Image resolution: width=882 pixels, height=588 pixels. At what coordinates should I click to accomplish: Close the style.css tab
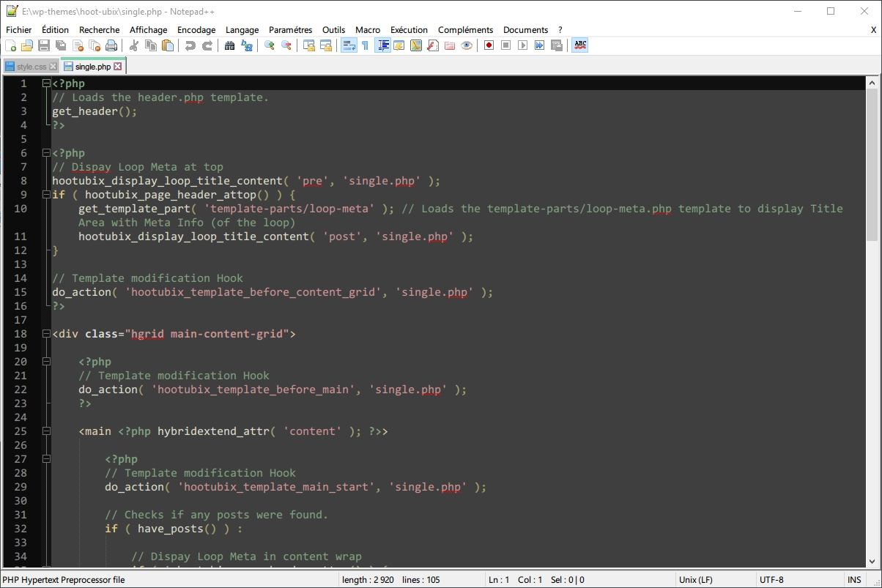tap(53, 67)
